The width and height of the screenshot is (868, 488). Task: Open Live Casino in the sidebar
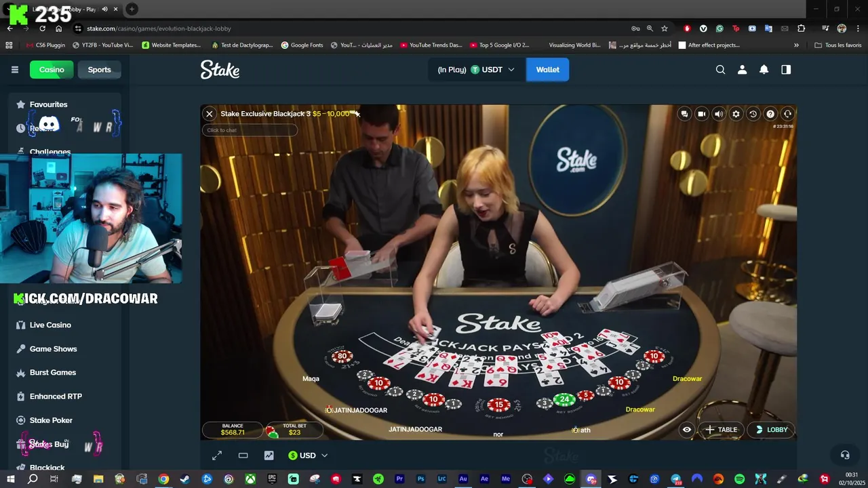click(50, 325)
